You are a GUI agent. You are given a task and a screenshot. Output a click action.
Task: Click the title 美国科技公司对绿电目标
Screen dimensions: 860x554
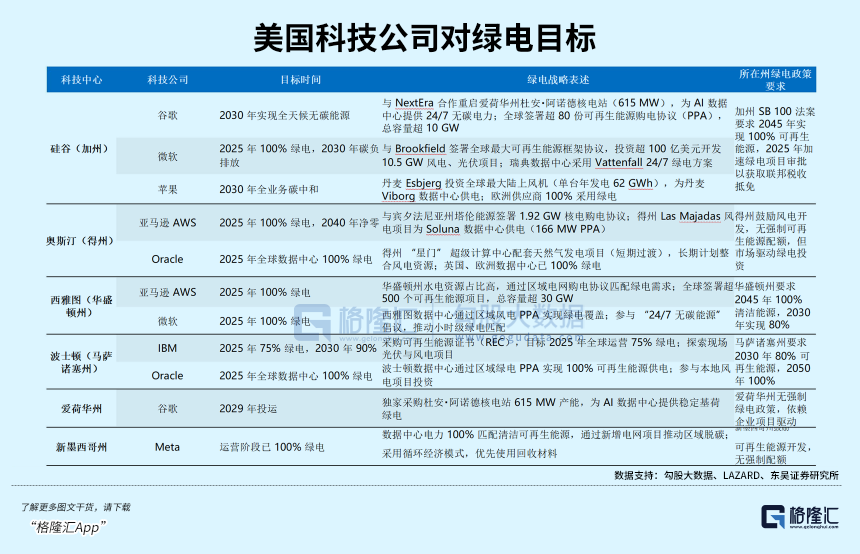click(x=425, y=38)
